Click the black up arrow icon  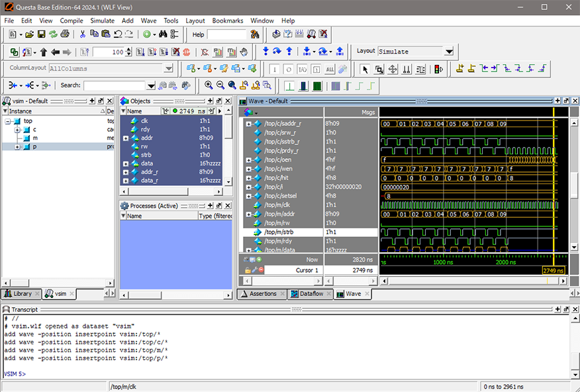(44, 52)
